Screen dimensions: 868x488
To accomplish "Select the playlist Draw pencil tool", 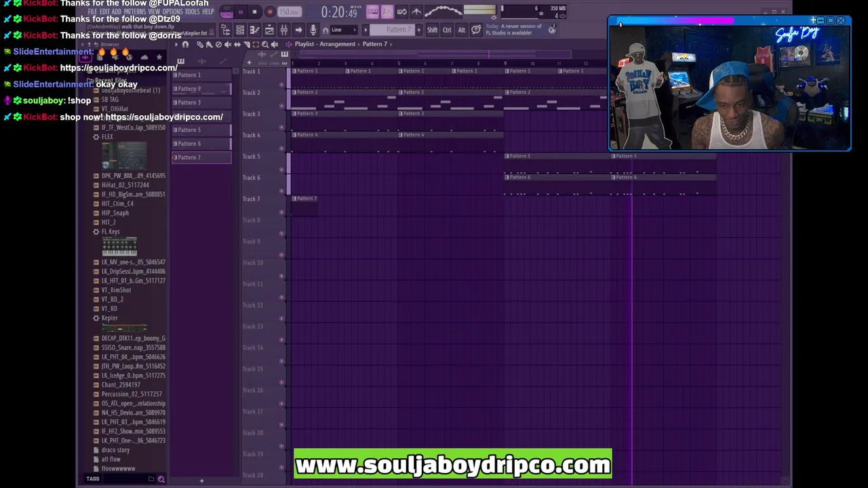I will [x=199, y=45].
